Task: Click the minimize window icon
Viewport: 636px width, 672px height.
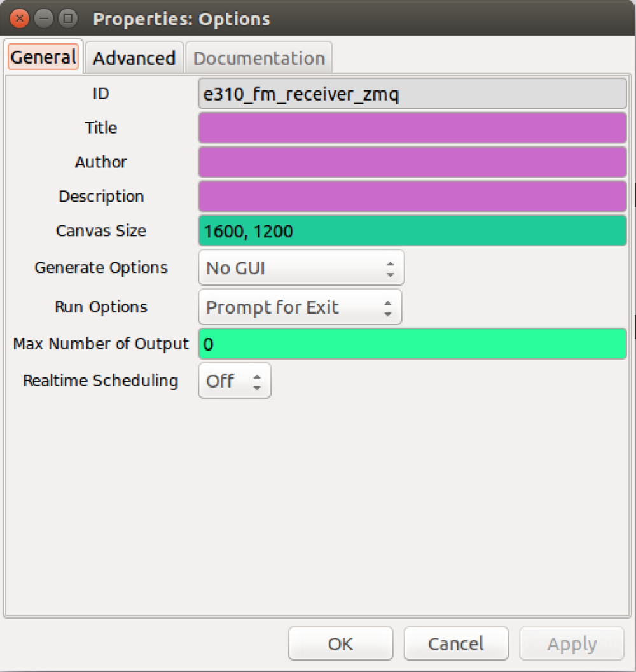Action: pyautogui.click(x=43, y=18)
